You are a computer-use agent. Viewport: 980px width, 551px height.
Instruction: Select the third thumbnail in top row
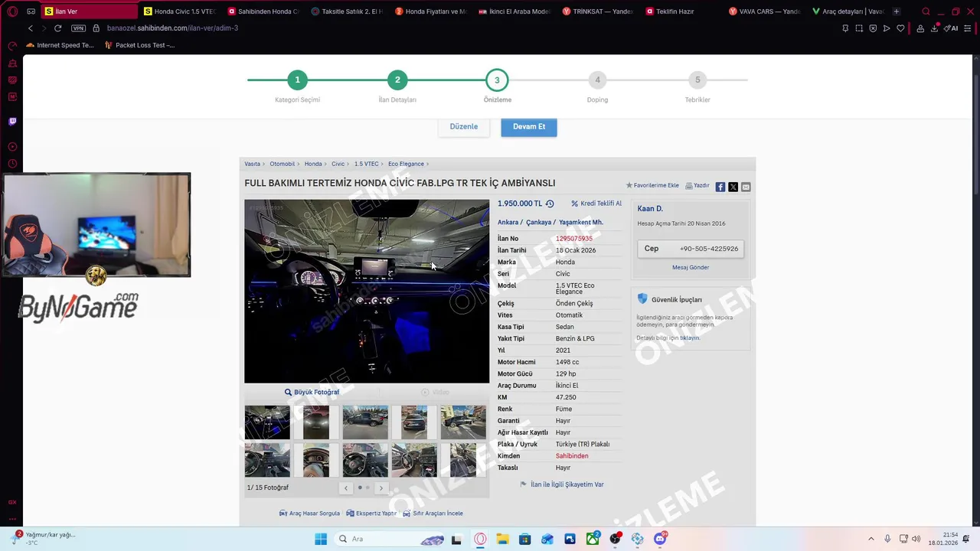click(365, 422)
